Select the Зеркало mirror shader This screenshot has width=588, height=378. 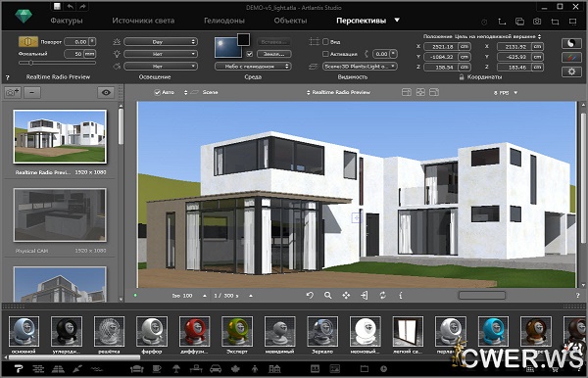coord(322,331)
